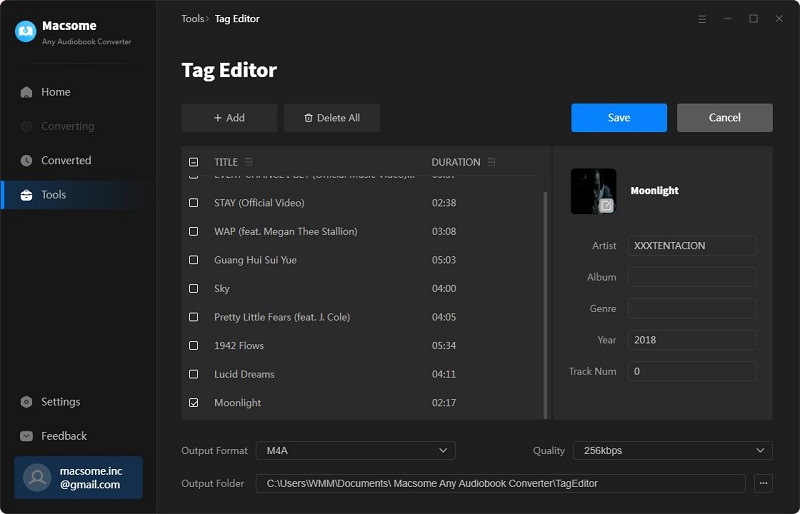Click the Macsome app logo icon
The width and height of the screenshot is (800, 514).
[x=26, y=32]
